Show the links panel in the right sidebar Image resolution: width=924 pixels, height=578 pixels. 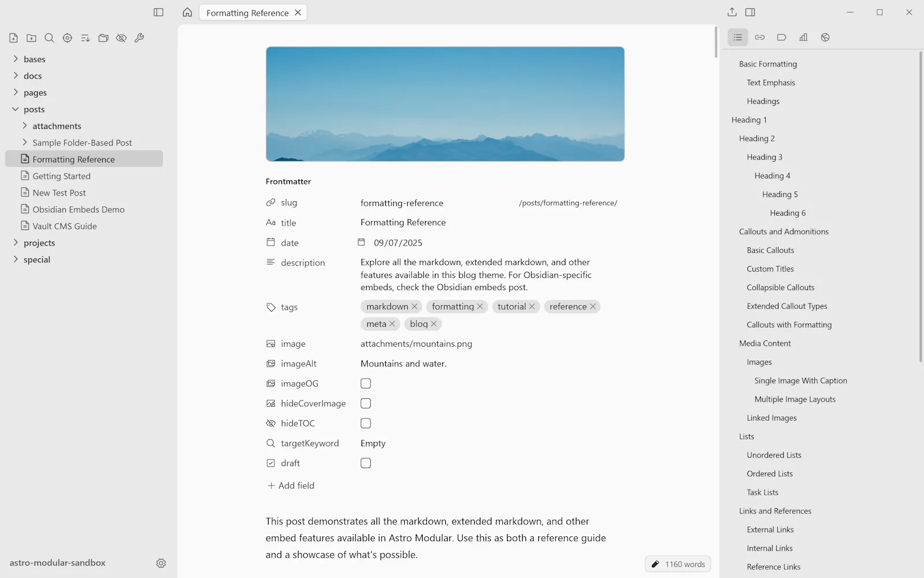point(759,38)
